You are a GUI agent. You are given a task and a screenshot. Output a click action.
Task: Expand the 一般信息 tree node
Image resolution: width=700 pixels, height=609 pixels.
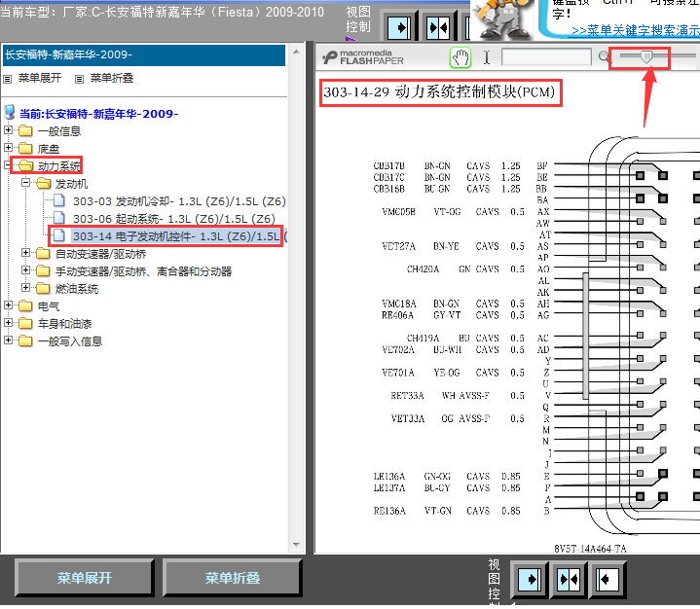(x=8, y=130)
